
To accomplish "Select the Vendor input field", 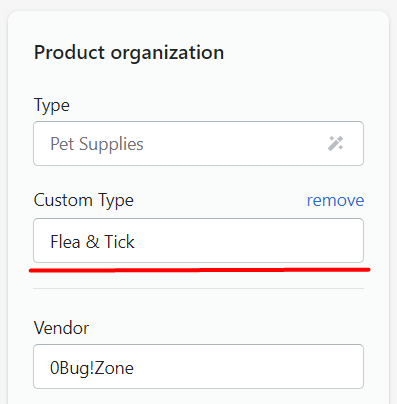I will tap(198, 366).
